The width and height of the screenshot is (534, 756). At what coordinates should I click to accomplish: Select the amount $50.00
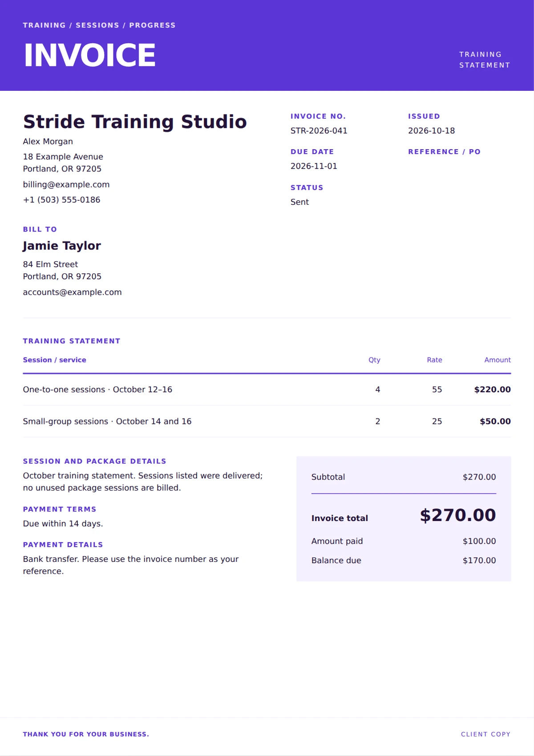495,421
